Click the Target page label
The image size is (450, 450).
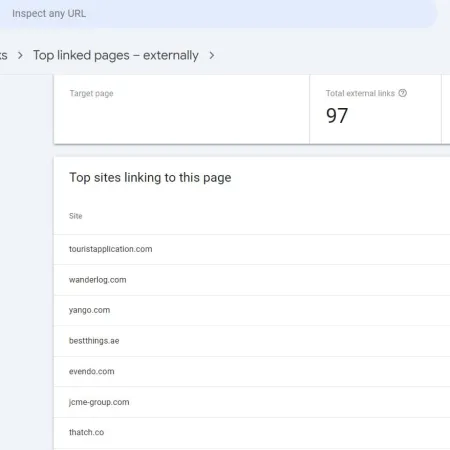[91, 93]
